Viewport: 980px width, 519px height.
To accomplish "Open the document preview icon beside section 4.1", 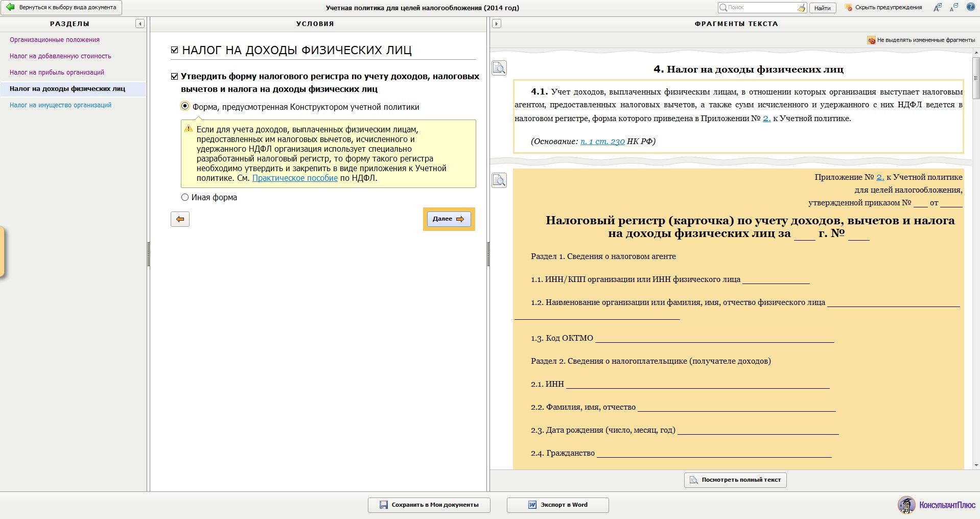I will point(499,68).
